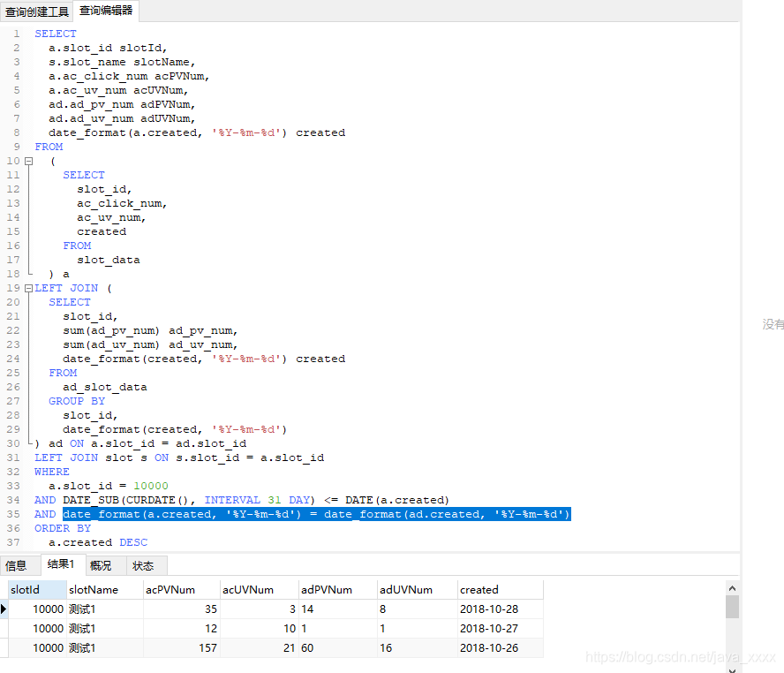Click the results scrollbar up arrow
The height and width of the screenshot is (673, 784).
[732, 588]
